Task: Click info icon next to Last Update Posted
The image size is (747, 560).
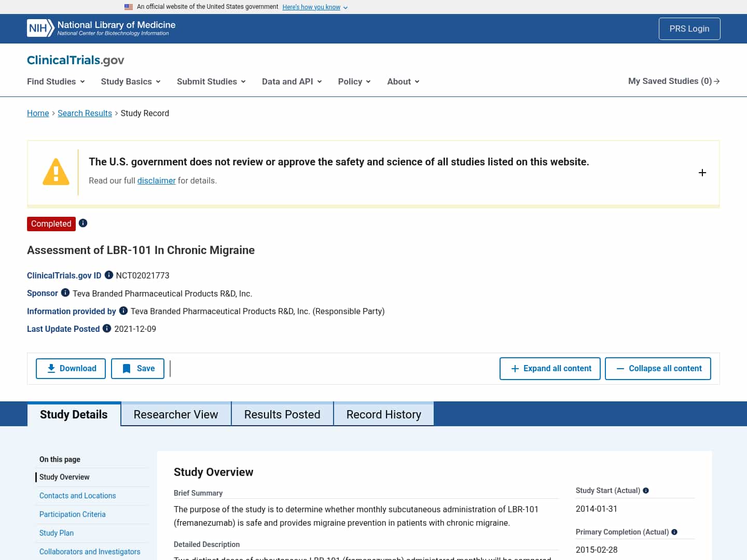Action: coord(107,328)
